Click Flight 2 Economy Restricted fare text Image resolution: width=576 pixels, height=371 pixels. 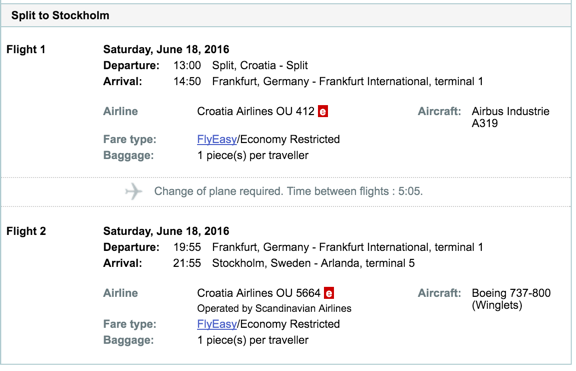(x=290, y=324)
